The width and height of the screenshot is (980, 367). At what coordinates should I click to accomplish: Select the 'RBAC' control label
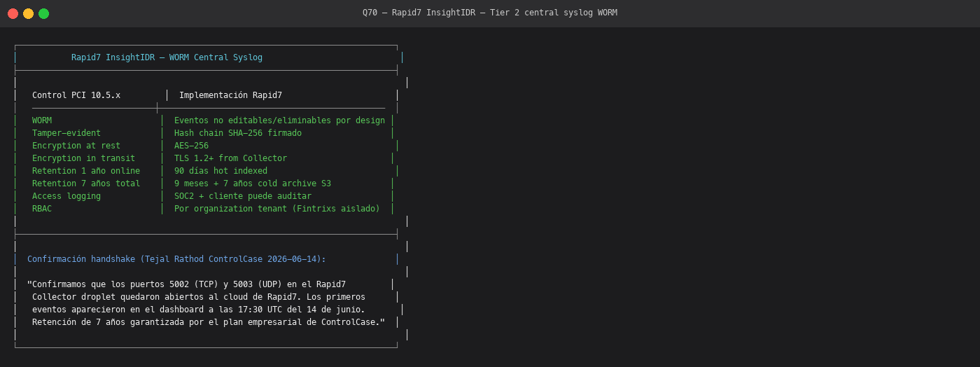click(x=42, y=209)
